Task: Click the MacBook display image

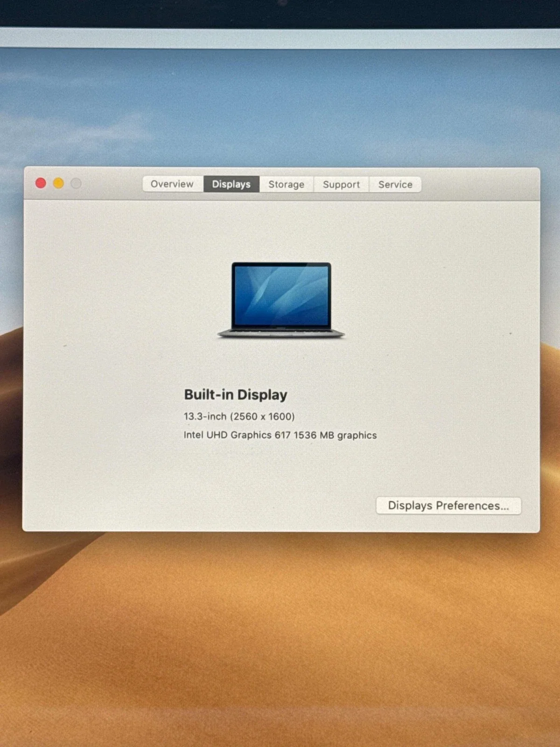Action: coord(281,300)
